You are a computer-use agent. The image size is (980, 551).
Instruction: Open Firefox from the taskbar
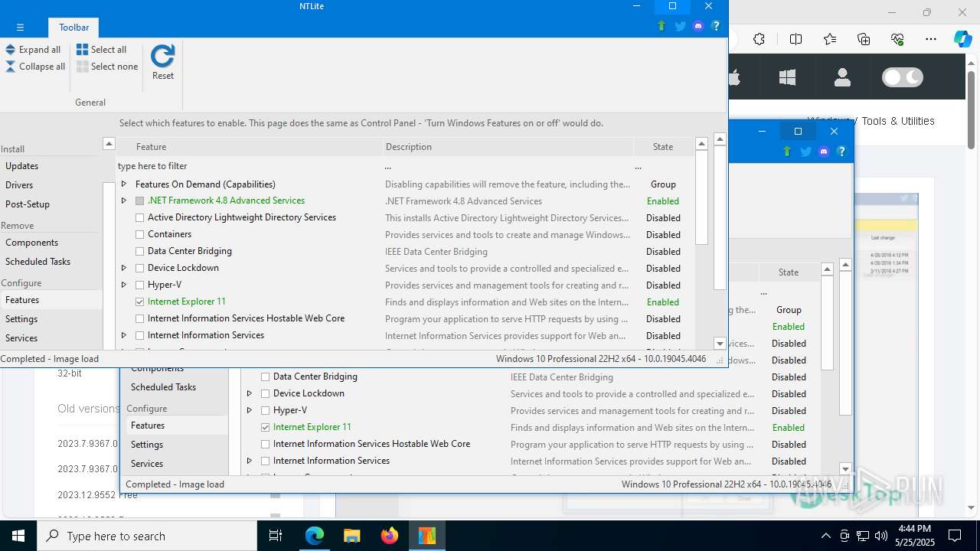pyautogui.click(x=390, y=536)
